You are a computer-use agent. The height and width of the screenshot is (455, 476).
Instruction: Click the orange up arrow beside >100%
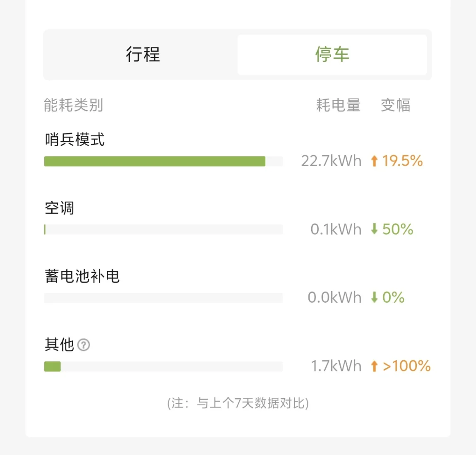click(374, 366)
